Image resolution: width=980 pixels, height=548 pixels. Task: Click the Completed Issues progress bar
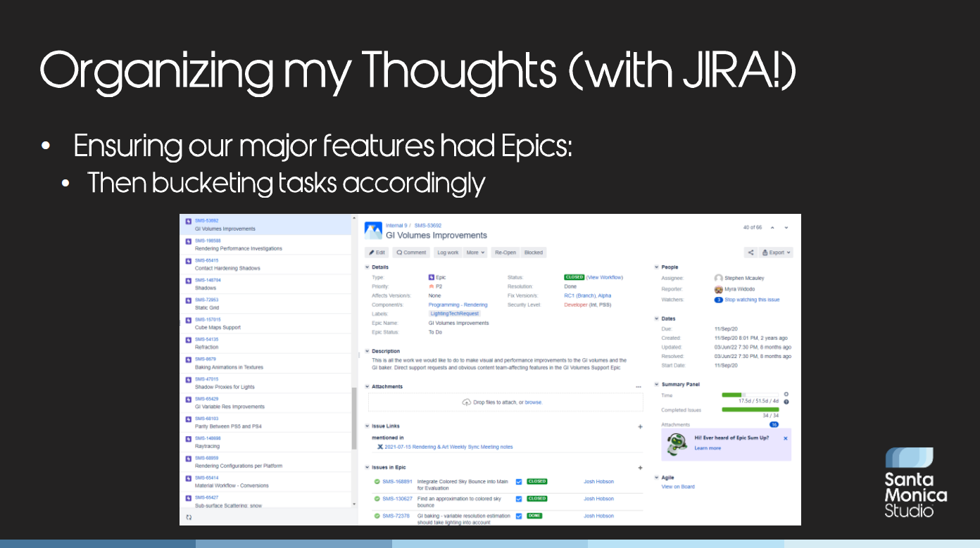(750, 409)
